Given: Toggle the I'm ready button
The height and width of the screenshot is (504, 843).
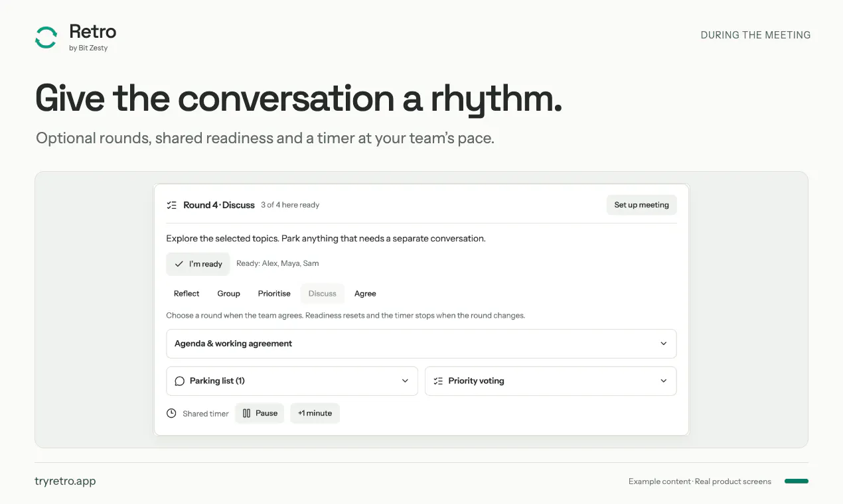Looking at the screenshot, I should tap(198, 264).
